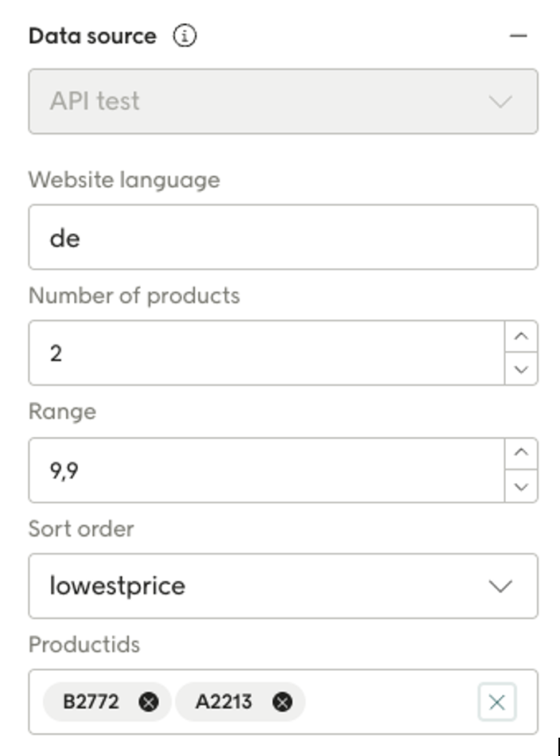
Task: Open the API test data source dropdown
Action: (282, 101)
